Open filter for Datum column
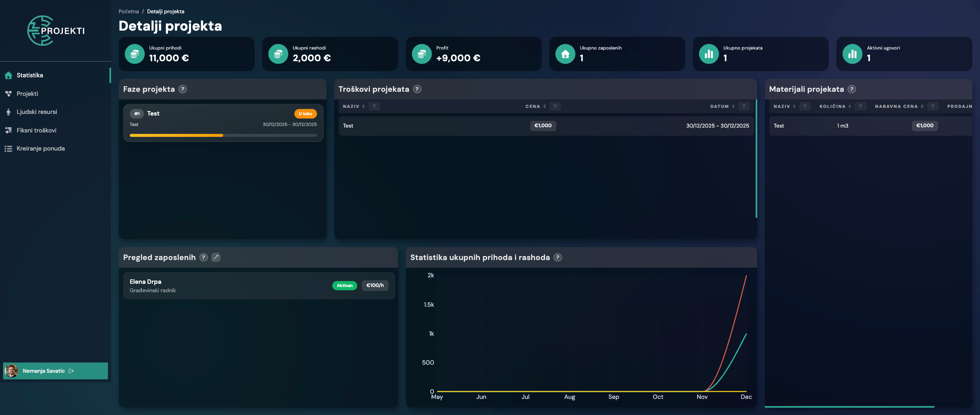980x415 pixels. 744,107
